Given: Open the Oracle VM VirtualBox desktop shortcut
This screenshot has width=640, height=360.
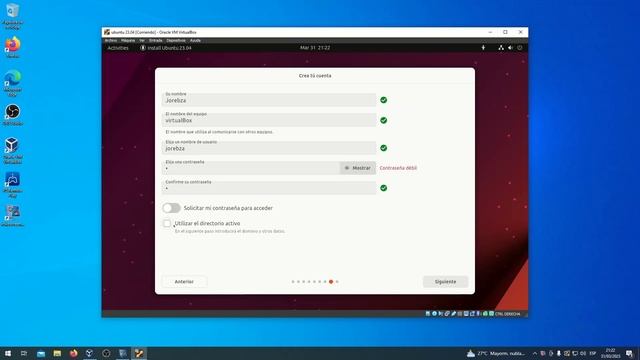Looking at the screenshot, I should pyautogui.click(x=13, y=150).
